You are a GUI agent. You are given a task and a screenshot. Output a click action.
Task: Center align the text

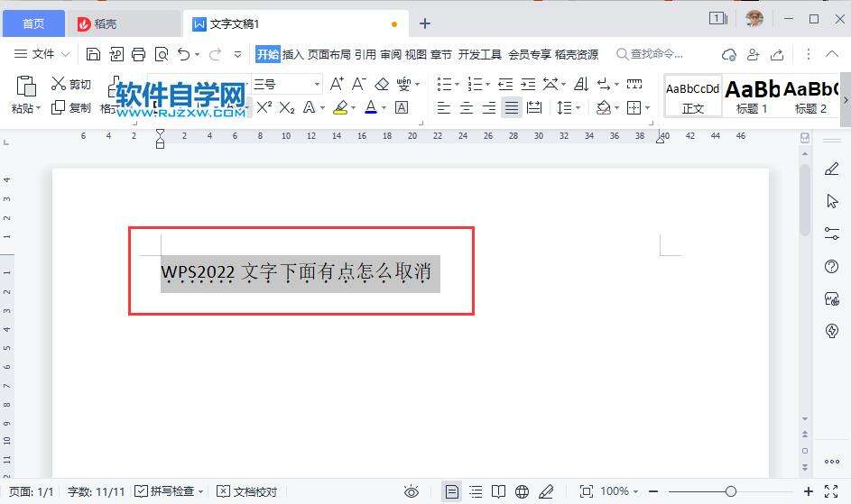click(x=467, y=107)
